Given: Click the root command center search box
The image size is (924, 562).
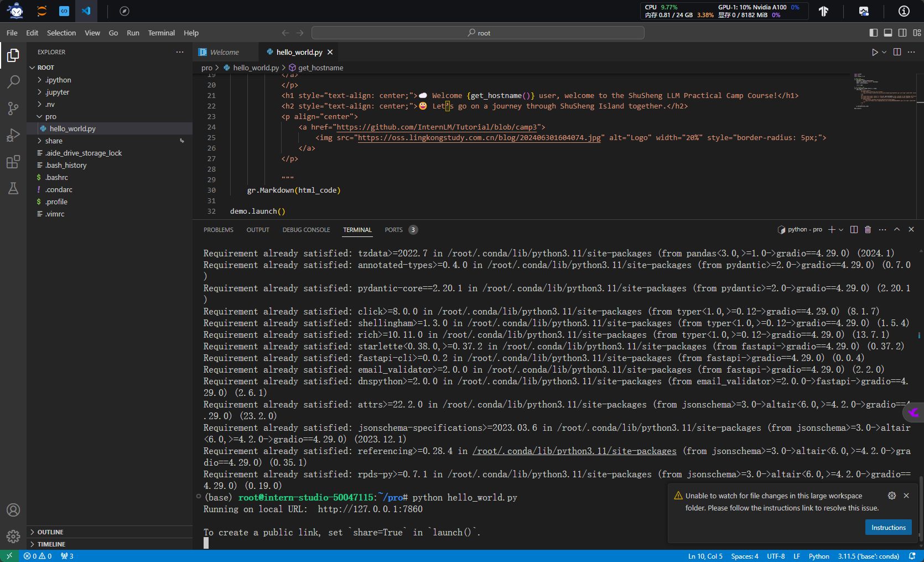Looking at the screenshot, I should [478, 33].
